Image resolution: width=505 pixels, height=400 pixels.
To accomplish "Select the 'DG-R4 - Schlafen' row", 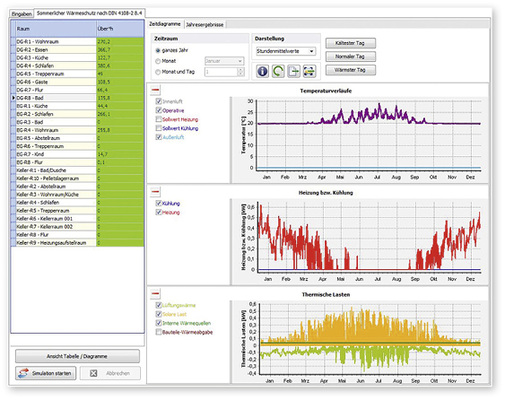I will point(77,66).
